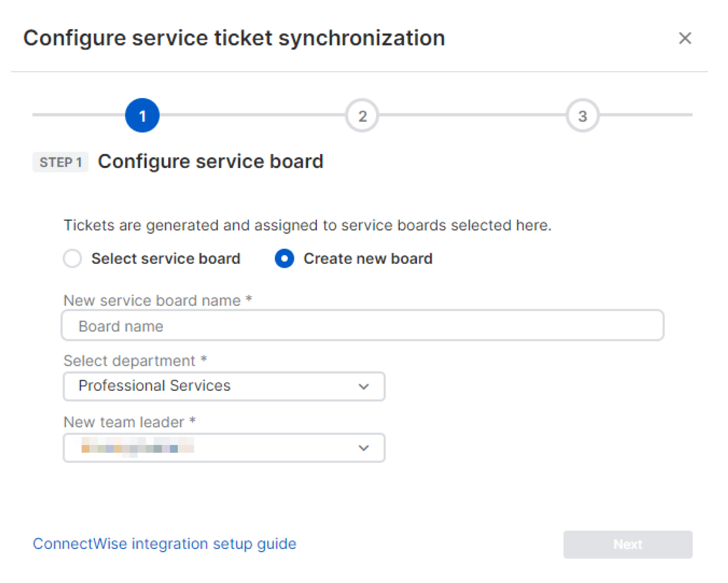
Task: Choose the Create new board radio button
Action: coord(284,259)
